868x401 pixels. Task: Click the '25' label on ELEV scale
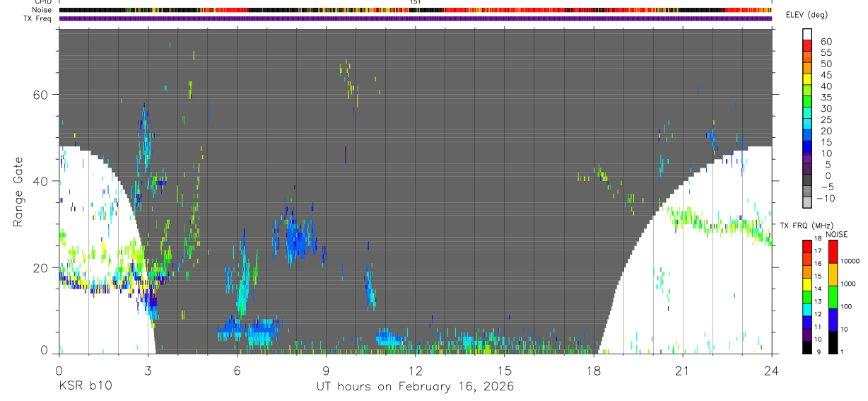pos(826,120)
